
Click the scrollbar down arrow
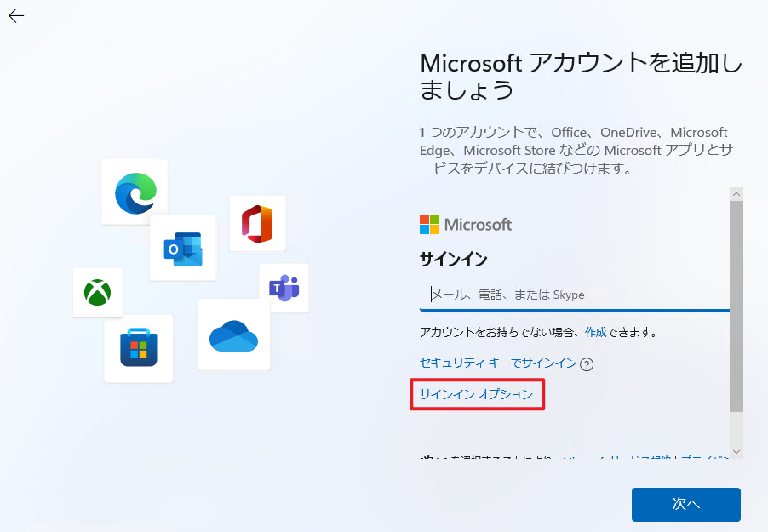(x=736, y=452)
